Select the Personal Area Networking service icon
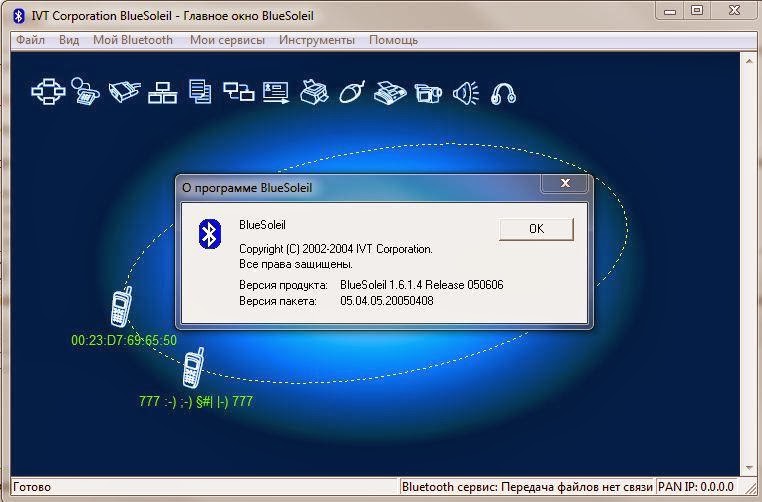 (x=48, y=91)
